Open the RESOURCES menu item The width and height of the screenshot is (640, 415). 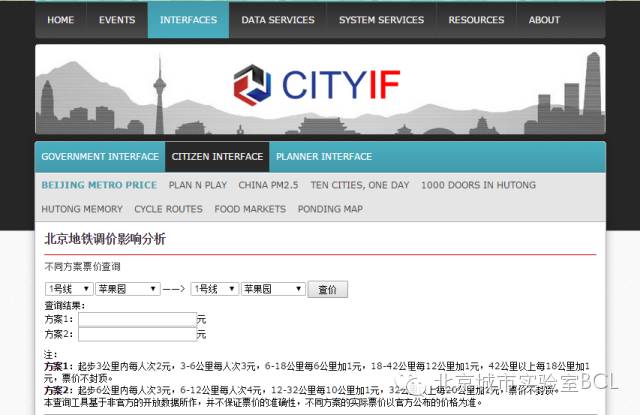click(476, 20)
